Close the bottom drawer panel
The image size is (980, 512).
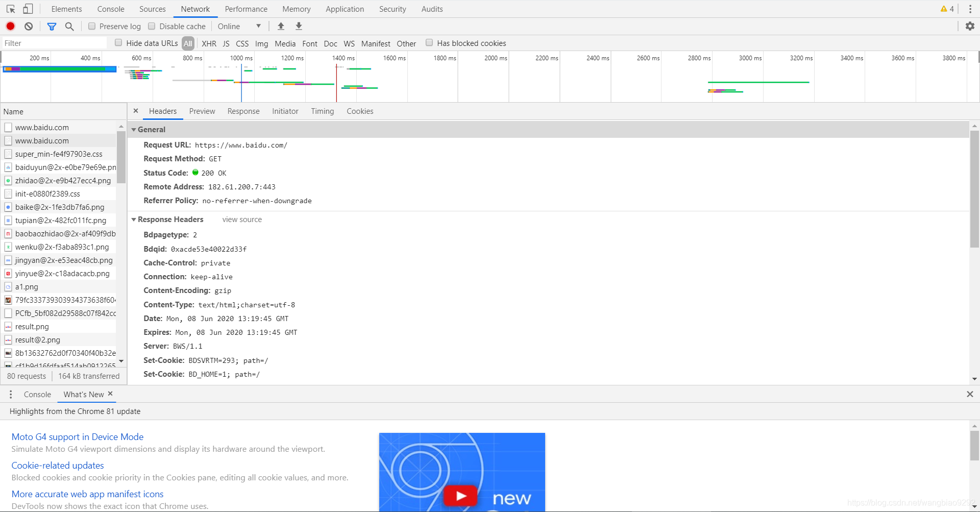[x=970, y=394]
